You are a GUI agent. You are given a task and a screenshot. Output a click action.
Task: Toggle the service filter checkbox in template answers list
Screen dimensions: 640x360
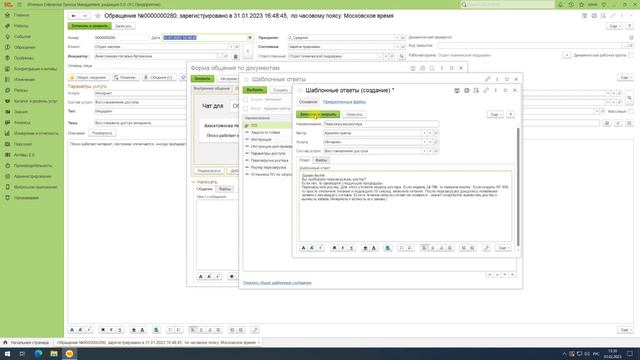coord(246,99)
